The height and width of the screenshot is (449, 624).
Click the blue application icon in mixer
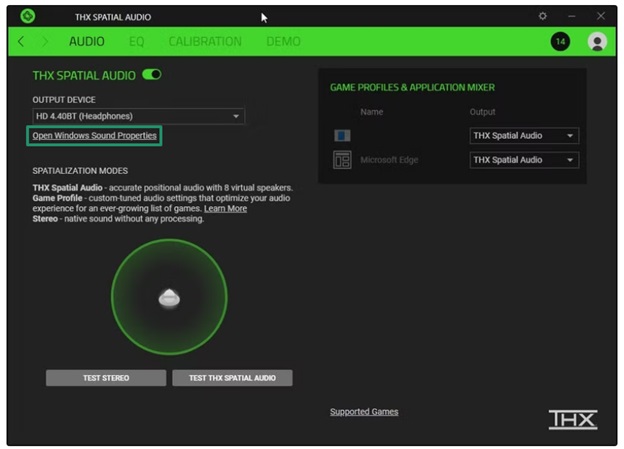(x=342, y=136)
